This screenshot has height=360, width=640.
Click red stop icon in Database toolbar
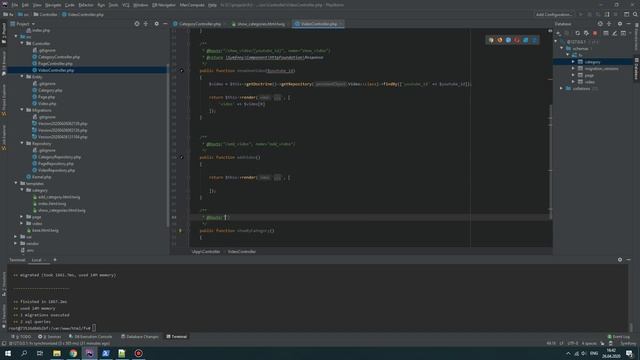coord(595,33)
